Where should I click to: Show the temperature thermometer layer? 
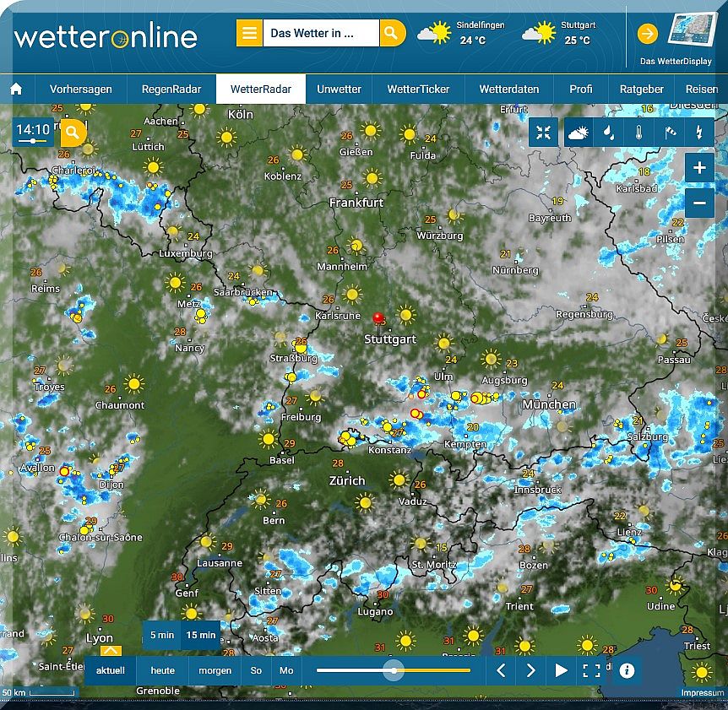pos(639,133)
